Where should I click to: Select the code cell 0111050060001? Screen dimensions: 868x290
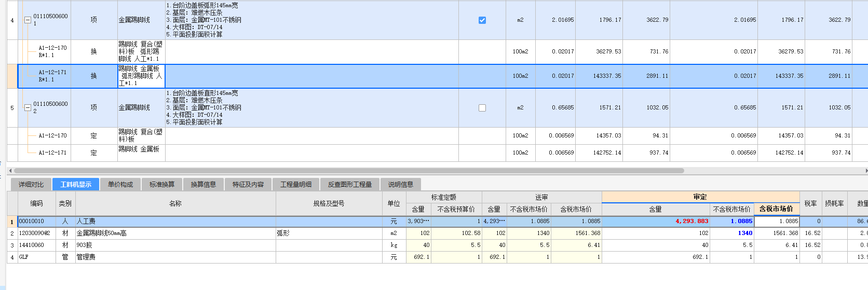point(50,20)
